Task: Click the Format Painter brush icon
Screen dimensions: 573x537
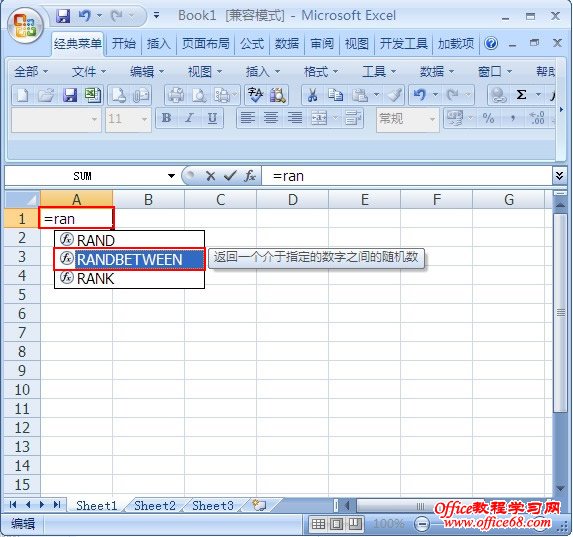Action: coord(394,95)
